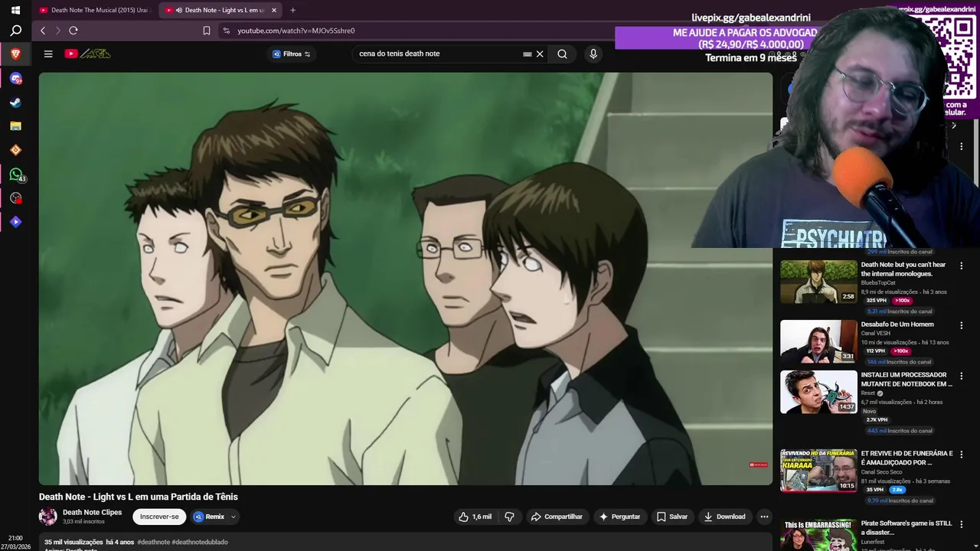
Task: Open Brave browser from the taskbar
Action: click(x=15, y=54)
